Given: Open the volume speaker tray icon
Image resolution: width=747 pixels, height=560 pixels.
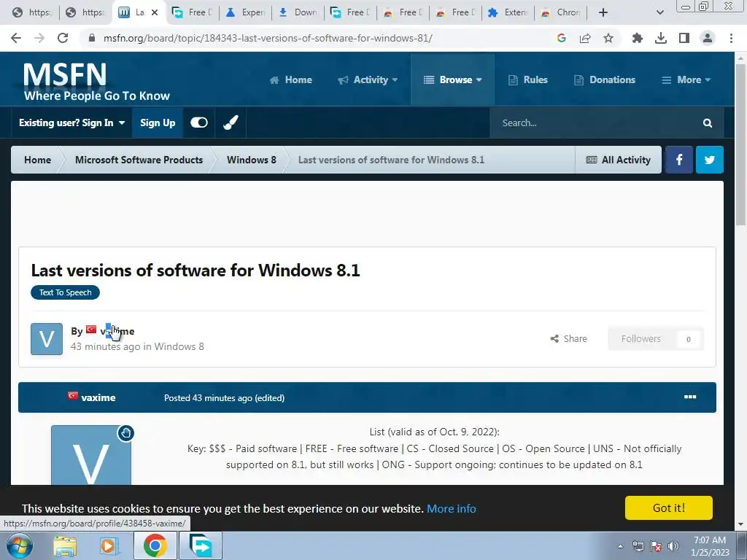Looking at the screenshot, I should point(673,546).
